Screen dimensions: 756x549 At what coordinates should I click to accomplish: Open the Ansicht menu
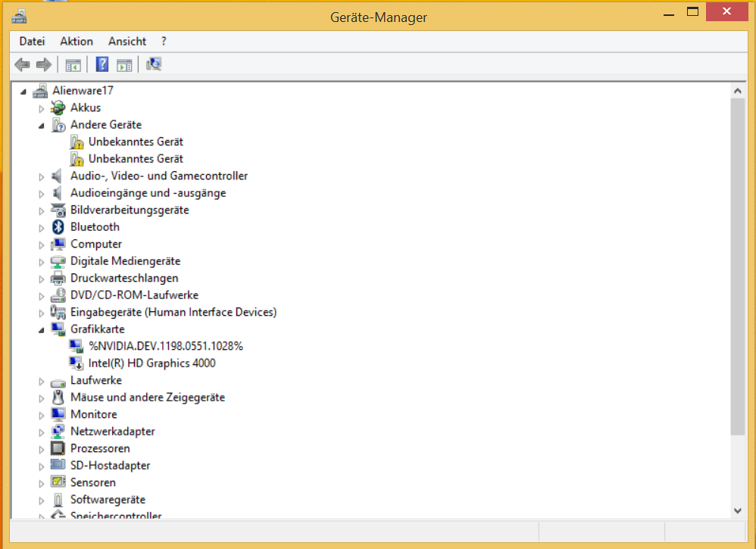click(127, 42)
